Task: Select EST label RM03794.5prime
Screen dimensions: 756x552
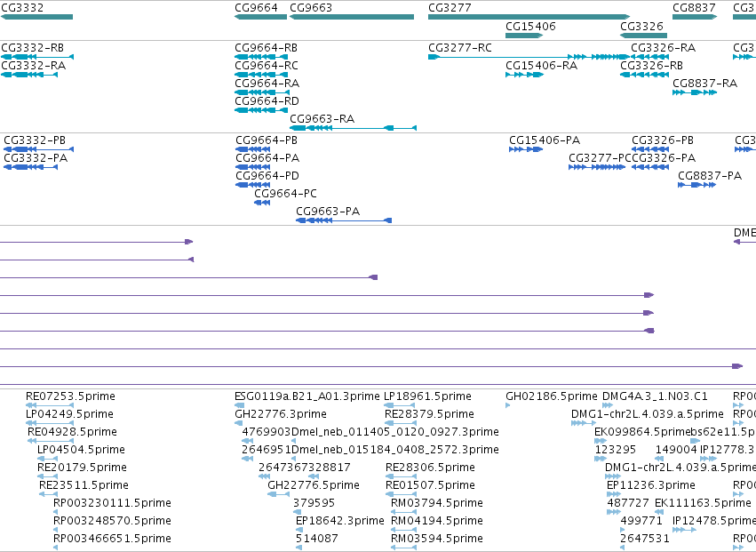Action: tap(437, 503)
